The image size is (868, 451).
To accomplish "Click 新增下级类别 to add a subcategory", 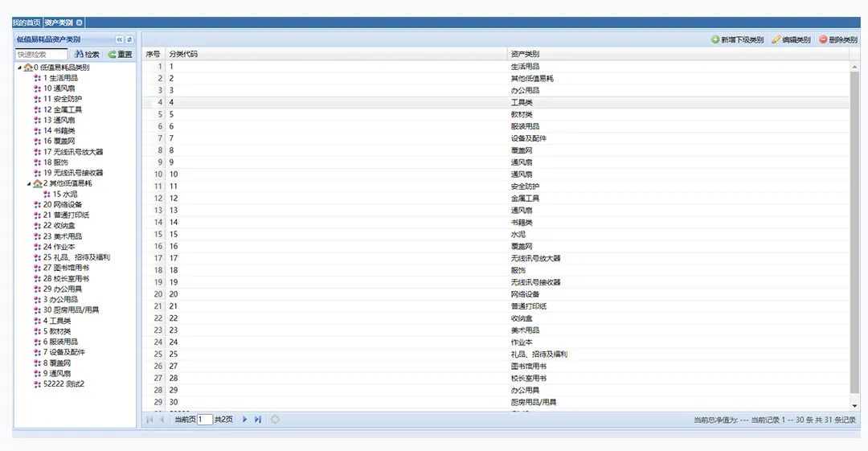I will (737, 40).
